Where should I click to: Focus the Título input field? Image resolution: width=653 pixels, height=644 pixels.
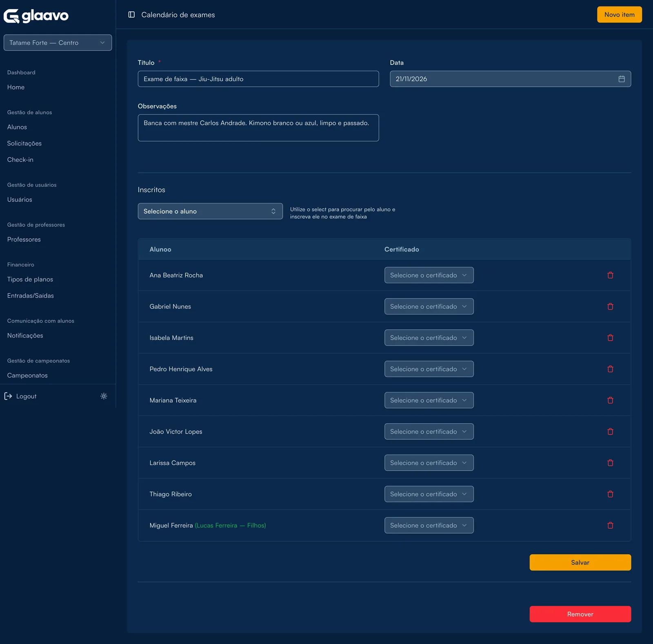258,79
